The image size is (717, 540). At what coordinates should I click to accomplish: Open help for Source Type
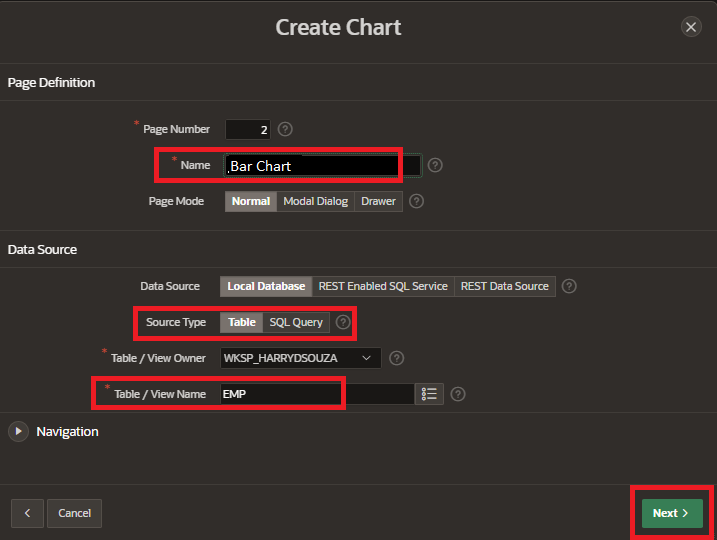pyautogui.click(x=343, y=322)
